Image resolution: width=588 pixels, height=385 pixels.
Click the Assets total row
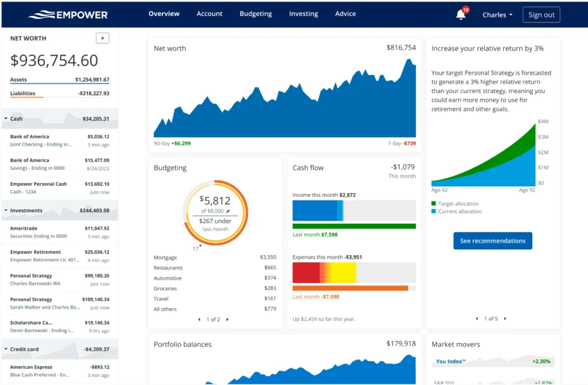tap(60, 80)
